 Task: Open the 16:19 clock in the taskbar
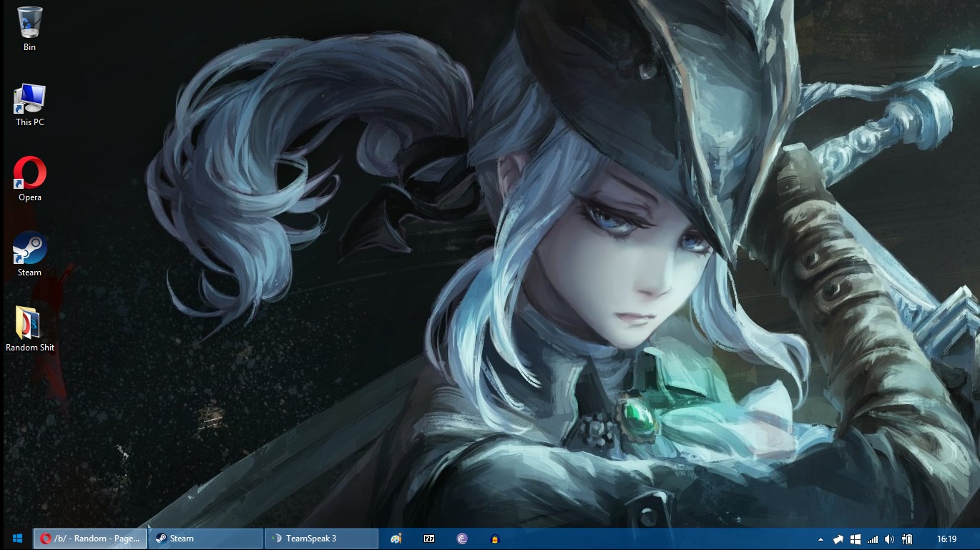[946, 539]
